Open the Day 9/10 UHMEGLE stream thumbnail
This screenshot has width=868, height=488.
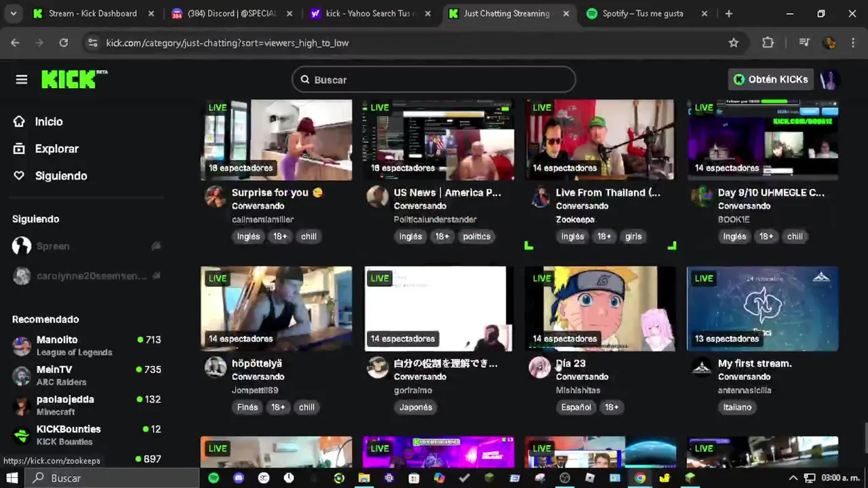[762, 140]
